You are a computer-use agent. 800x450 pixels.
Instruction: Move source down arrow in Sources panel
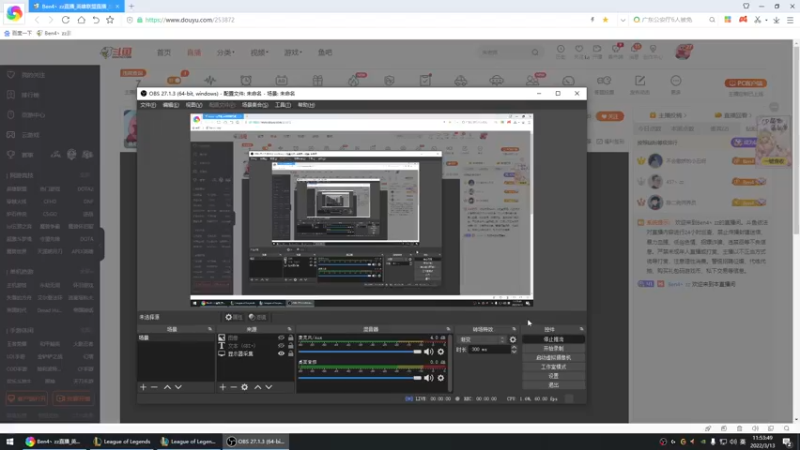click(269, 387)
